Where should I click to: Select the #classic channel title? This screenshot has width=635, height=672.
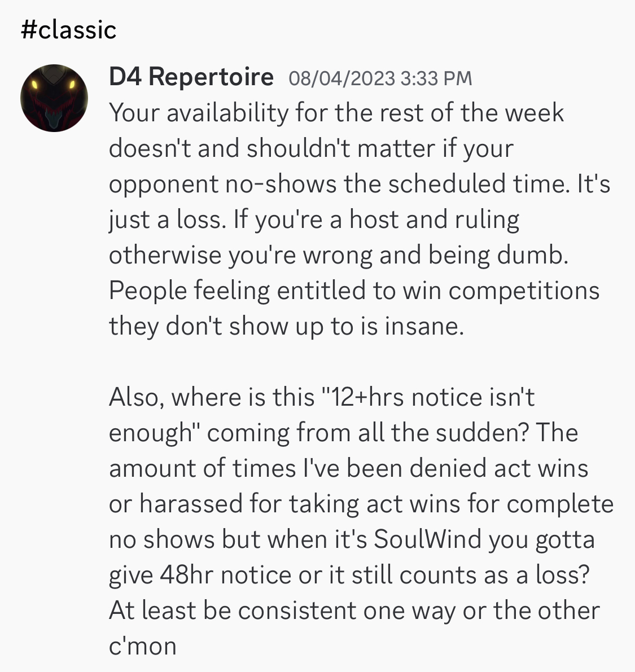(68, 30)
